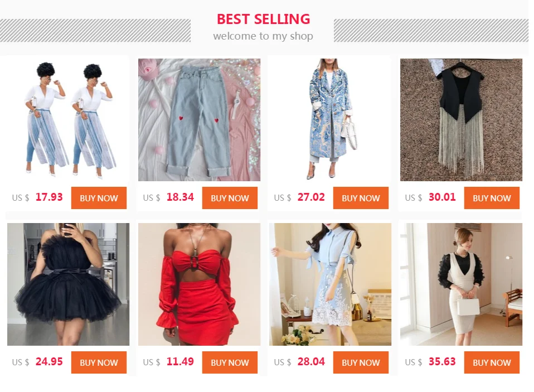Click BUY NOW for the $24.95 tulle dress

tap(99, 362)
